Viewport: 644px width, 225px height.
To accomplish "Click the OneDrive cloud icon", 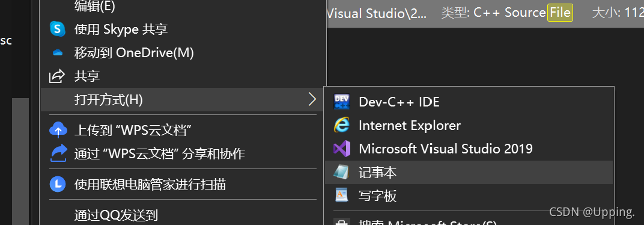I will pos(58,53).
